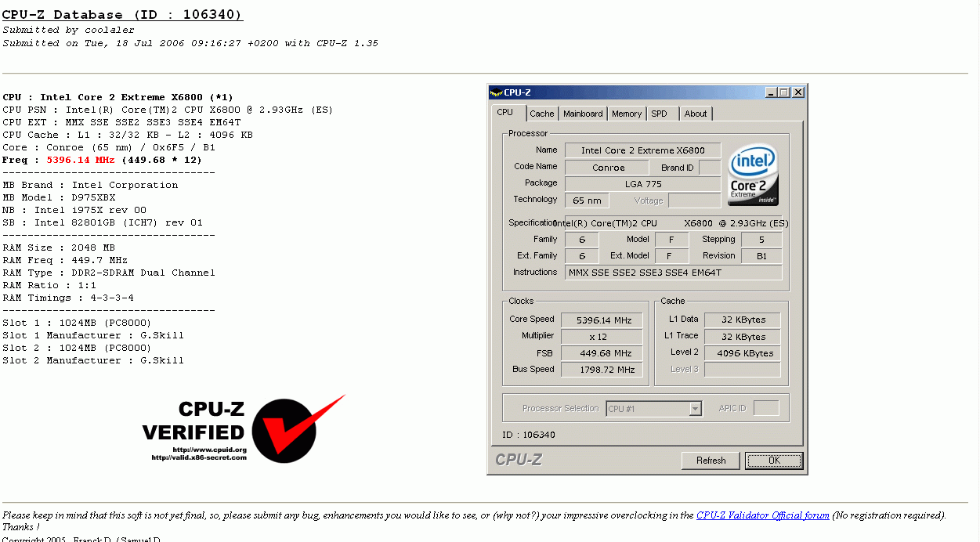980x542 pixels.
Task: Click the Intel Core 2 Extreme logo
Action: click(753, 174)
